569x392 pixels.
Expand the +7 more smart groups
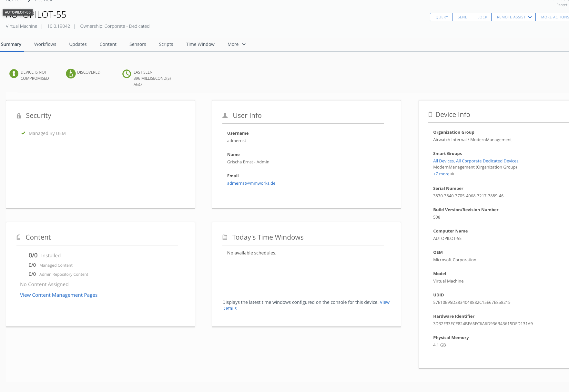441,174
